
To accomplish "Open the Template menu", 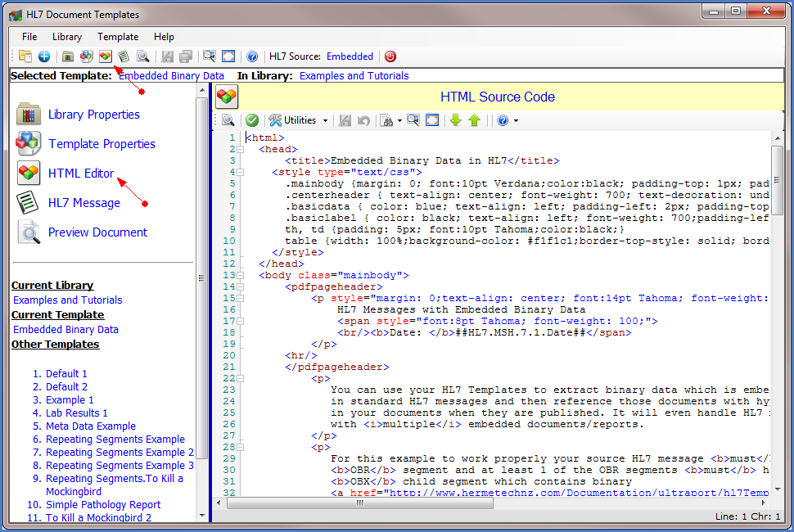I will click(118, 37).
